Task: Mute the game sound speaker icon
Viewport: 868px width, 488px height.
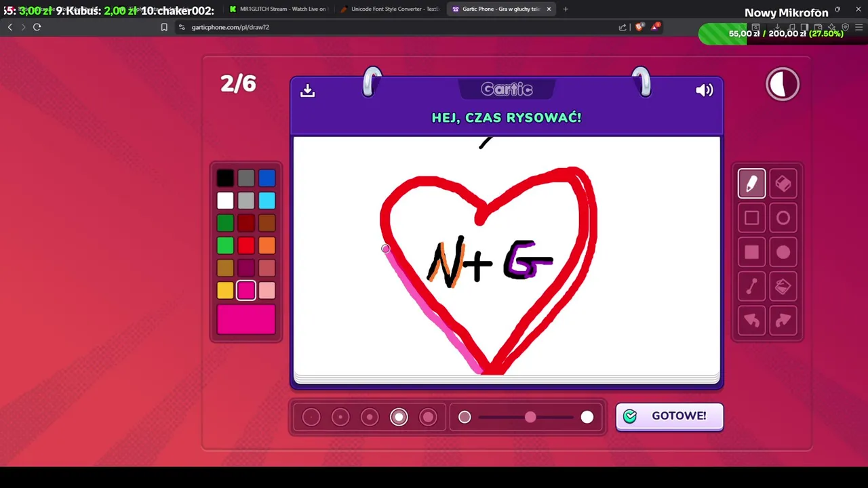Action: click(x=704, y=90)
